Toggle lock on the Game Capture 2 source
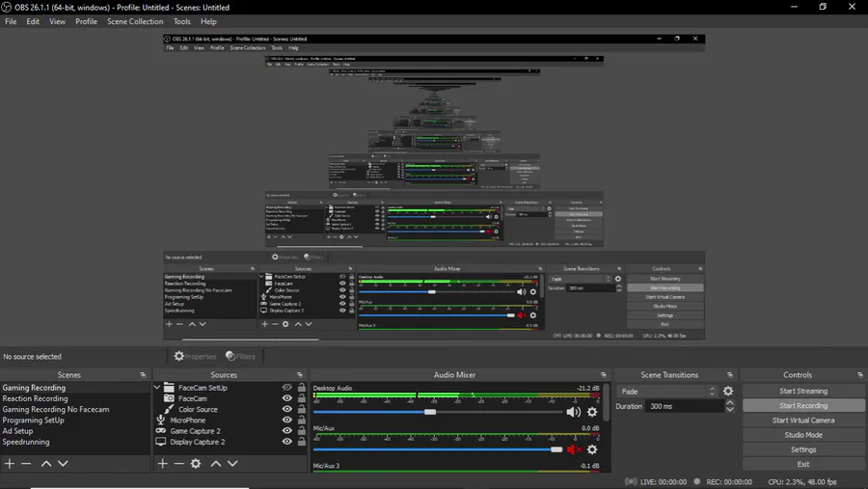 301,431
